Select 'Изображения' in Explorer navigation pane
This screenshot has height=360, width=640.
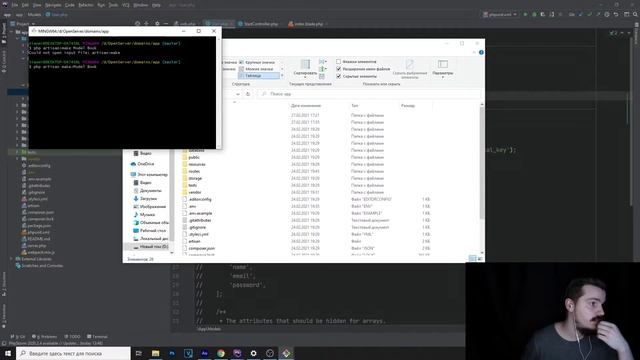[x=149, y=207]
